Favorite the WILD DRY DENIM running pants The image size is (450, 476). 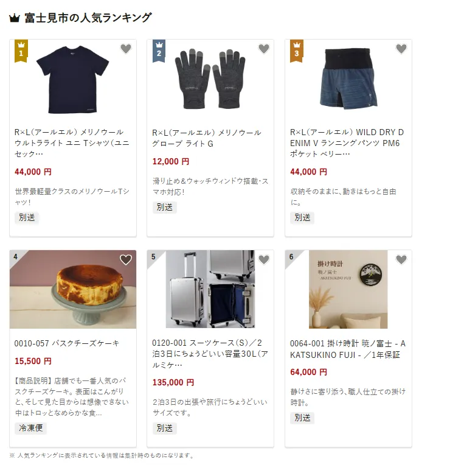tap(401, 49)
